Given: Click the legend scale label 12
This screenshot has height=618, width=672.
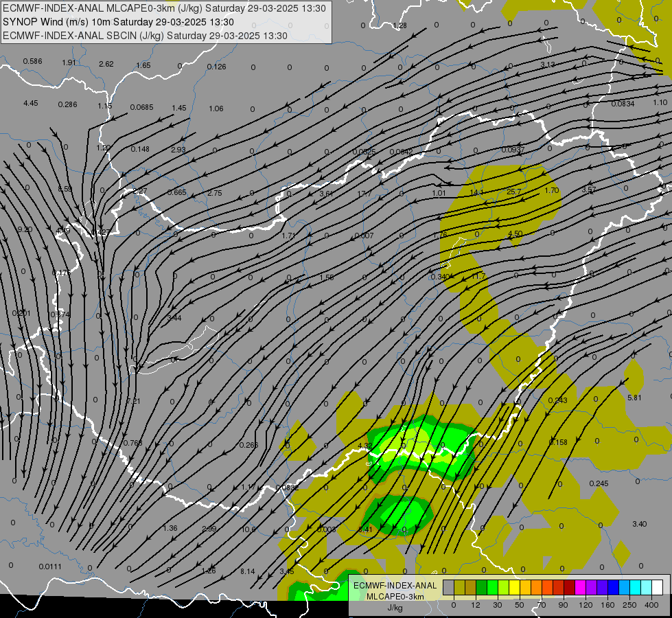Looking at the screenshot, I should (476, 605).
